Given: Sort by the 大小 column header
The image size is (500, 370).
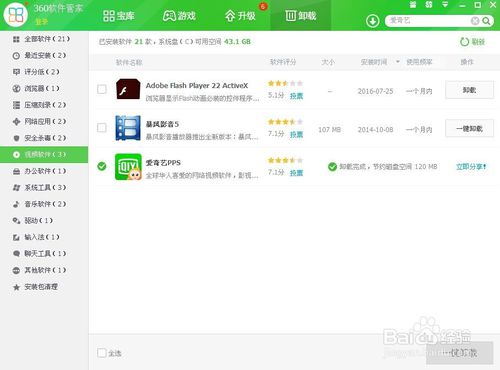Looking at the screenshot, I should click(328, 62).
